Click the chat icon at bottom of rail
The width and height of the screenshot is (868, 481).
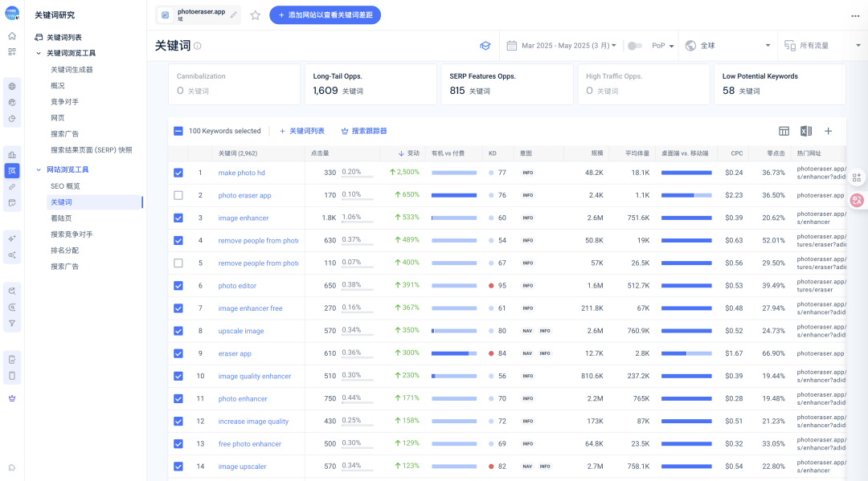click(x=11, y=467)
